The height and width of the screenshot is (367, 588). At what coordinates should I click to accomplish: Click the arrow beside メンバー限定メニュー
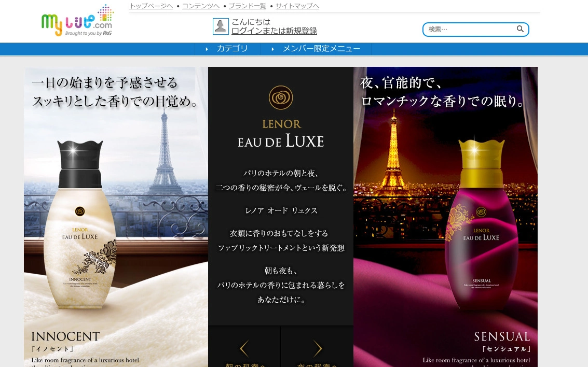click(272, 49)
